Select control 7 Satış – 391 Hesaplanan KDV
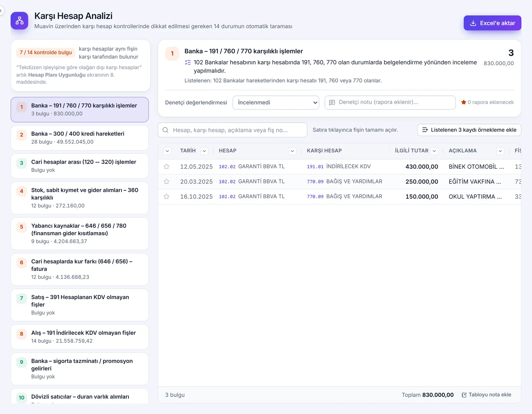The height and width of the screenshot is (414, 532). pyautogui.click(x=80, y=305)
